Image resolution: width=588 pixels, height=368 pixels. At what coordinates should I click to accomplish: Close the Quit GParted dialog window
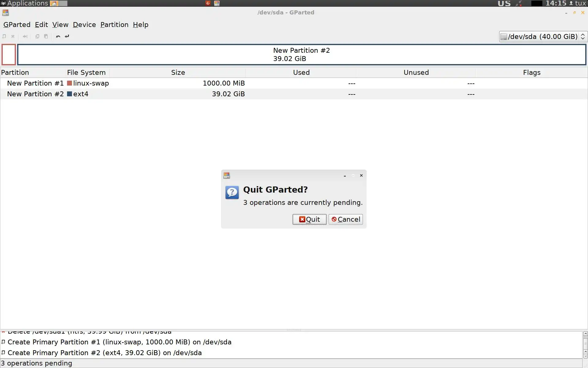pos(361,175)
